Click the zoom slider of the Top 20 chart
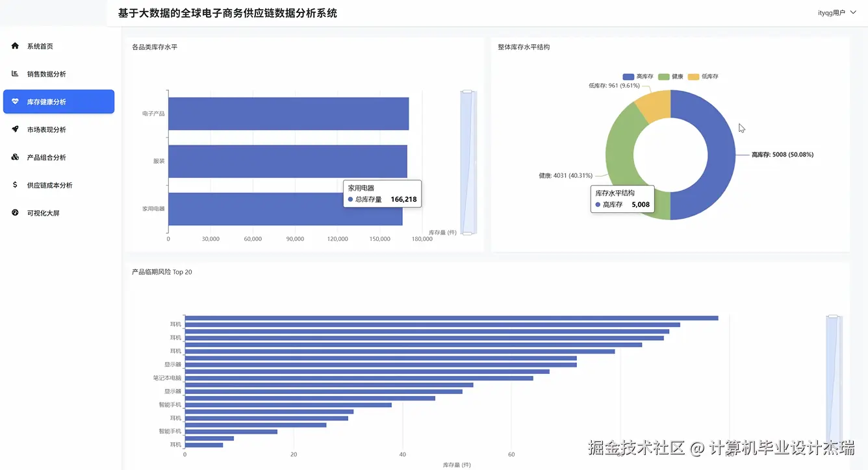The width and height of the screenshot is (868, 470). pyautogui.click(x=834, y=380)
